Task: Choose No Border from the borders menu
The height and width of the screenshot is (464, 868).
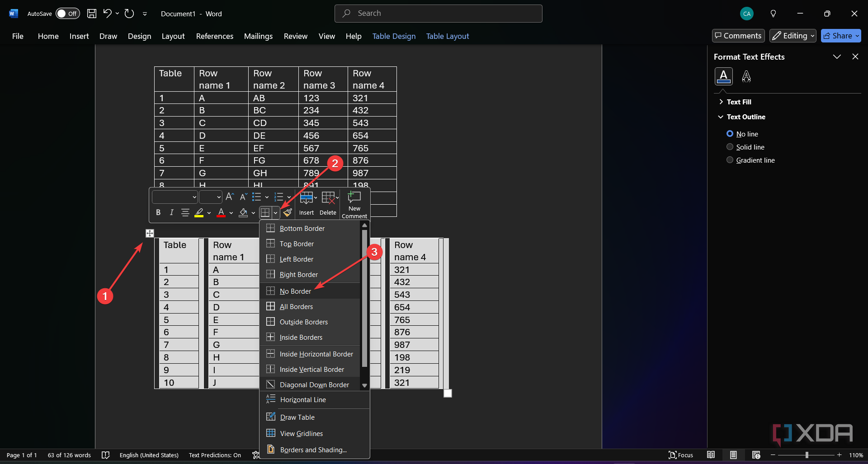Action: tap(310, 291)
